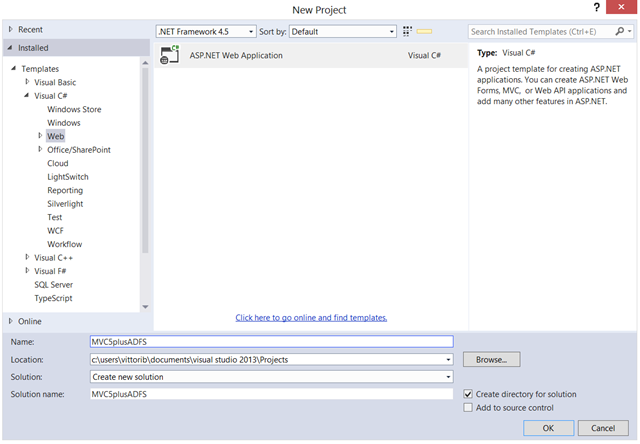Select the Silverlight category
The width and height of the screenshot is (640, 444).
tap(65, 204)
